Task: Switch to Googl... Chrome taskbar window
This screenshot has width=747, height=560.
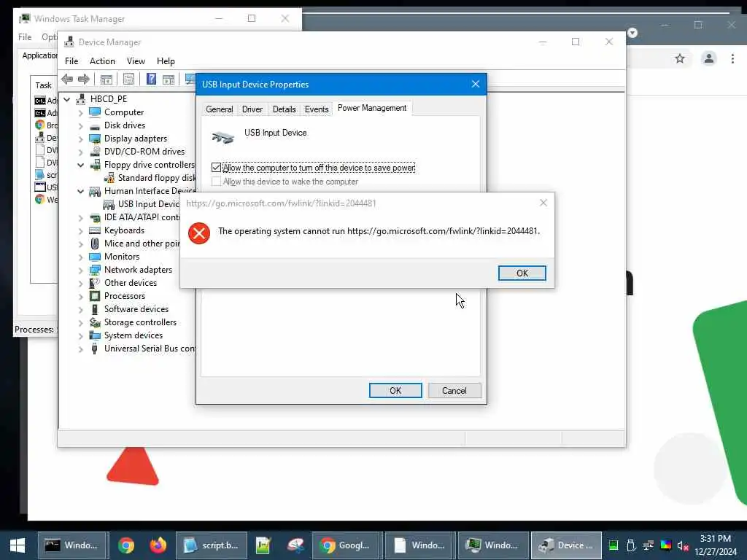Action: 347,545
